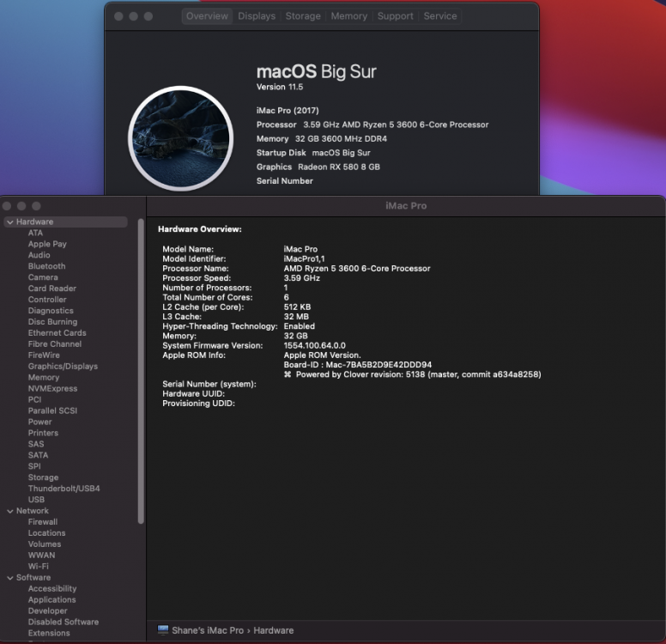
Task: Collapse the Network section chevron
Action: 9,511
